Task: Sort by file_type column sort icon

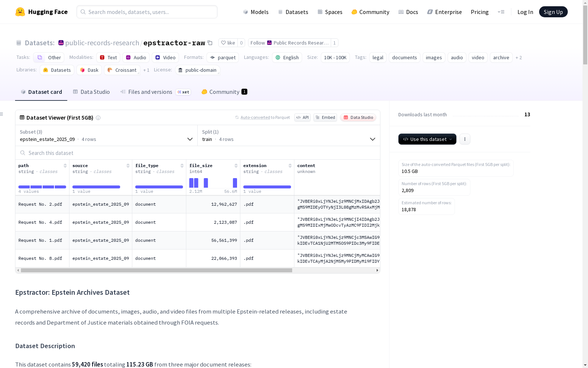Action: pyautogui.click(x=182, y=166)
